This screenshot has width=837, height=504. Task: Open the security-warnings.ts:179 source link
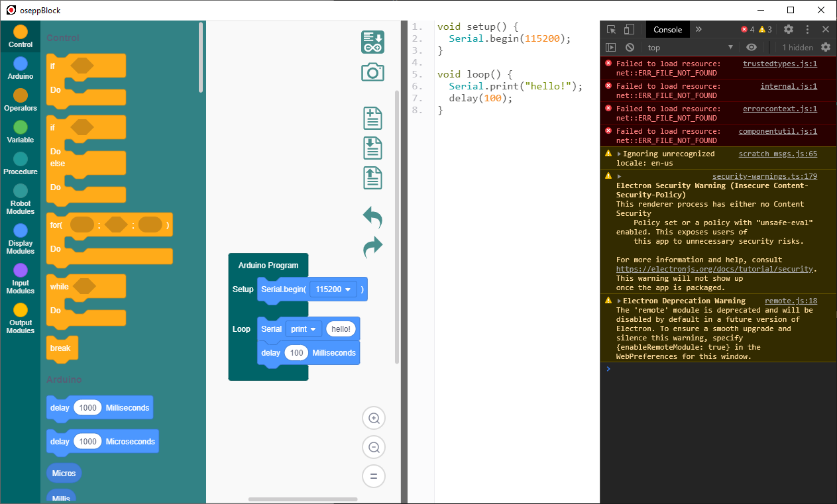point(765,176)
